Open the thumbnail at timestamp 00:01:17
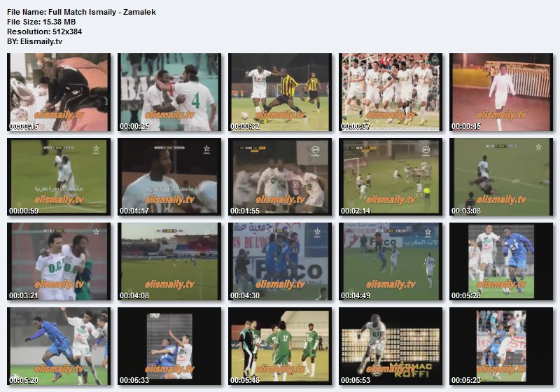The image size is (560, 392). [x=169, y=177]
